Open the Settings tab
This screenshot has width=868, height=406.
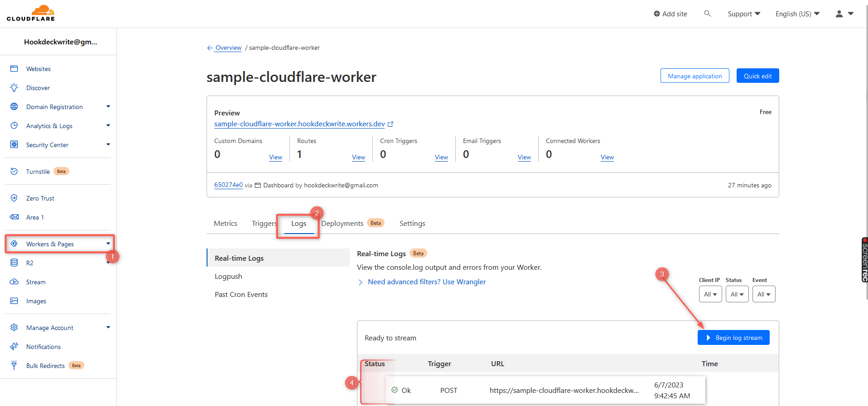coord(412,224)
